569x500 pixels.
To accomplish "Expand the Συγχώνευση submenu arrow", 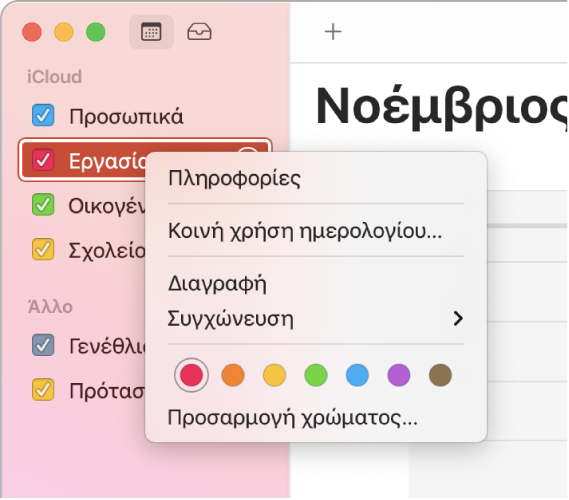I will [x=458, y=319].
